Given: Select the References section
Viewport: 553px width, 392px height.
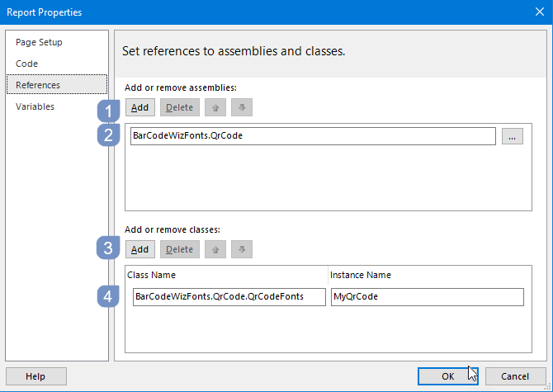Looking at the screenshot, I should click(38, 85).
